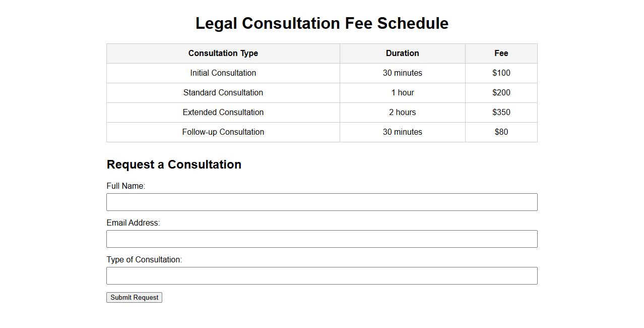Click the $100 fee cell
Image resolution: width=644 pixels, height=328 pixels.
coord(501,73)
